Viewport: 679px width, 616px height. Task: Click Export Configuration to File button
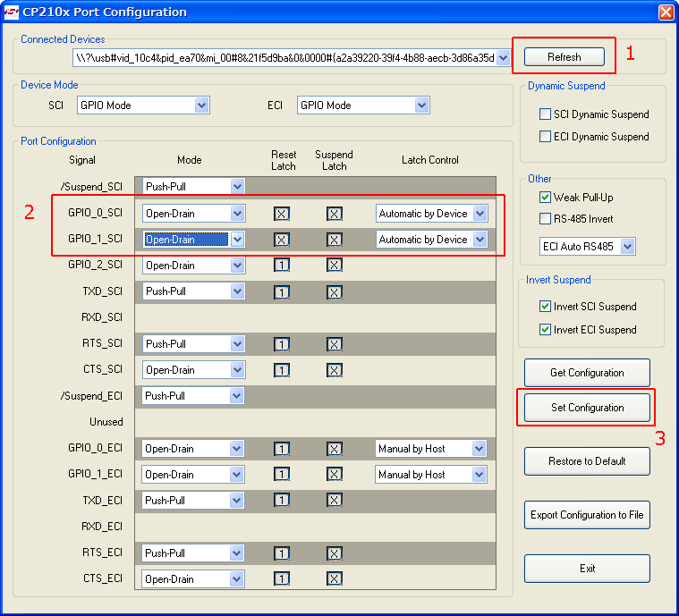pyautogui.click(x=587, y=515)
